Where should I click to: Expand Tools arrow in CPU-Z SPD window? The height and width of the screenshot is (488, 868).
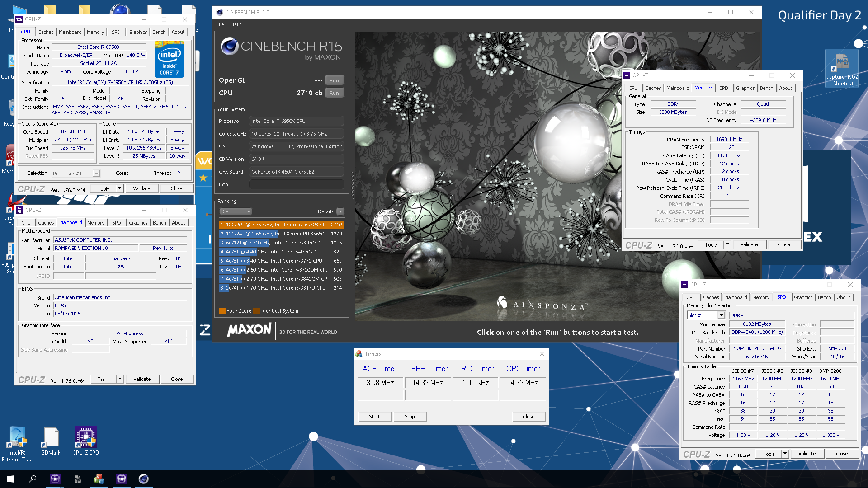(x=785, y=454)
